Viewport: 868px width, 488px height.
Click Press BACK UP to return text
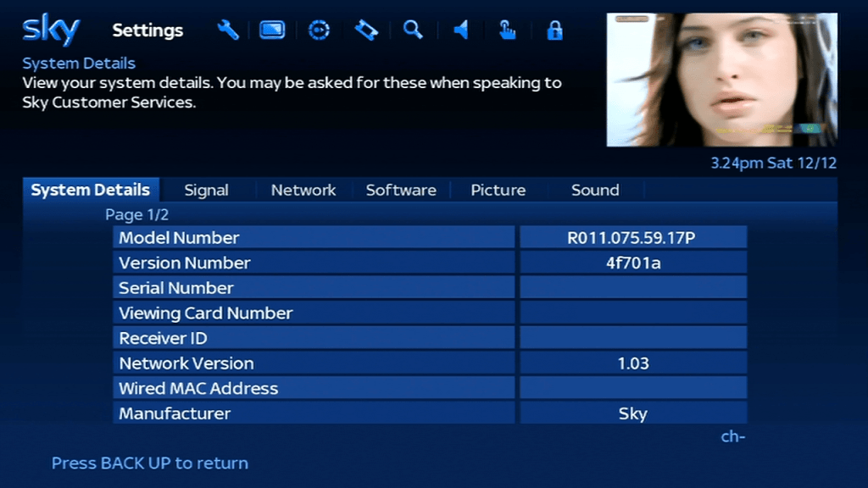[149, 463]
